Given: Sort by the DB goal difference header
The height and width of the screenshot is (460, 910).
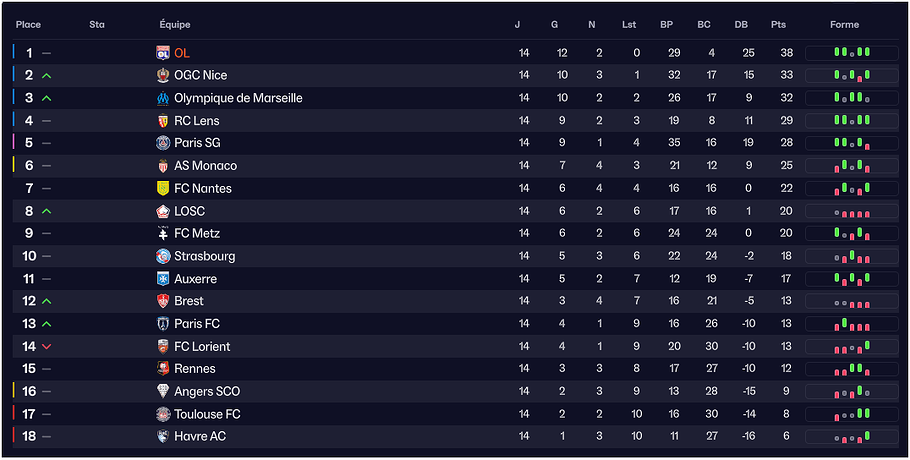Looking at the screenshot, I should 741,24.
